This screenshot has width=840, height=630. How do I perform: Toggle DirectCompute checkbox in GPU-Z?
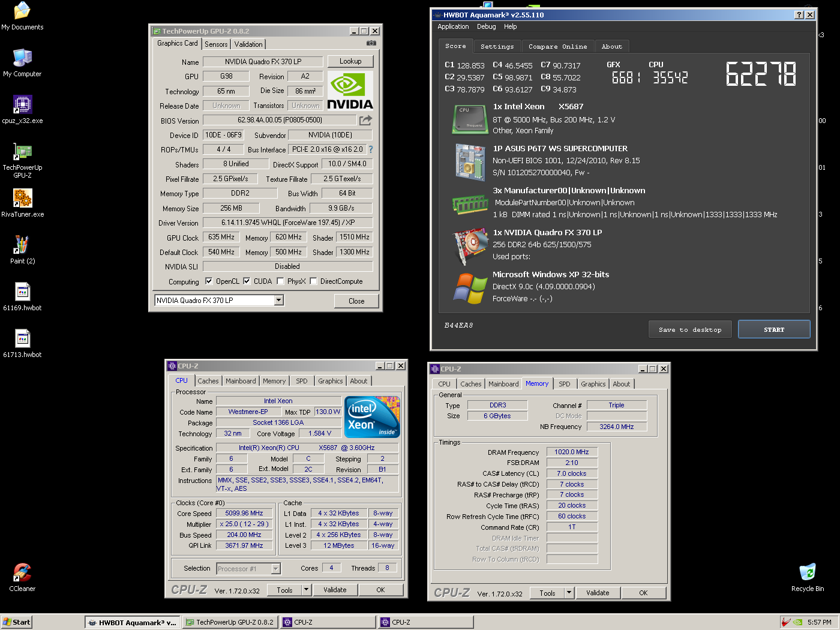click(x=313, y=281)
